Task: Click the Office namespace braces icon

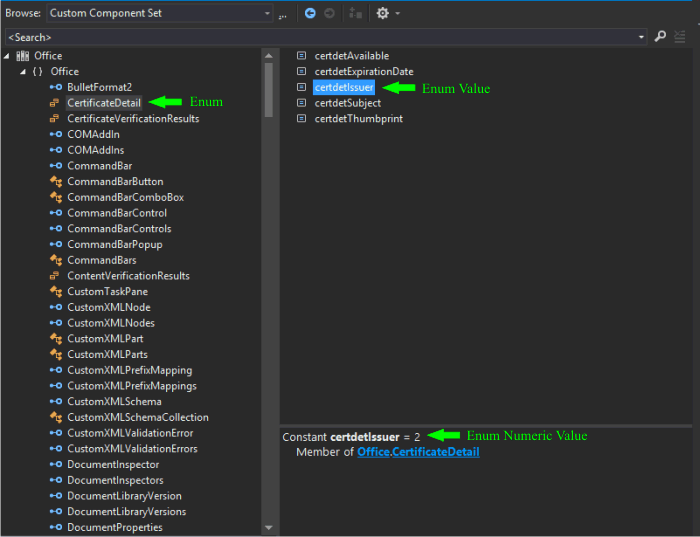Action: click(38, 71)
